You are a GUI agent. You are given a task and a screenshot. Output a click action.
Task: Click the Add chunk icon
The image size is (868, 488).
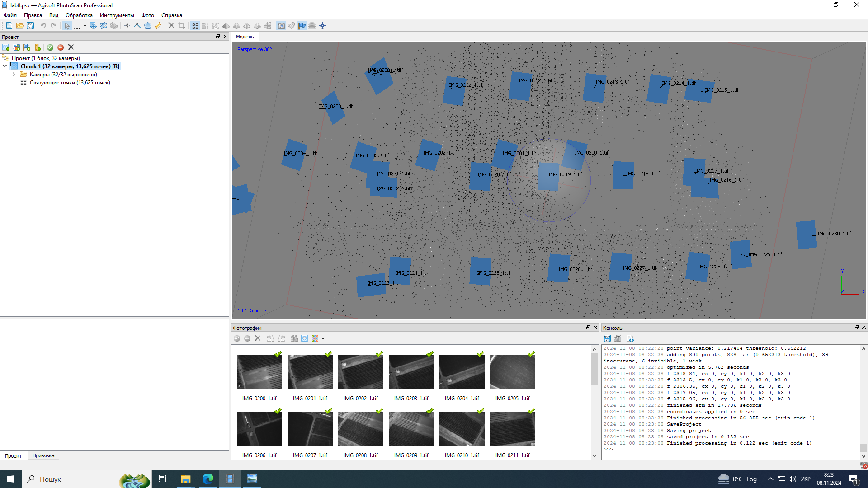(x=6, y=47)
